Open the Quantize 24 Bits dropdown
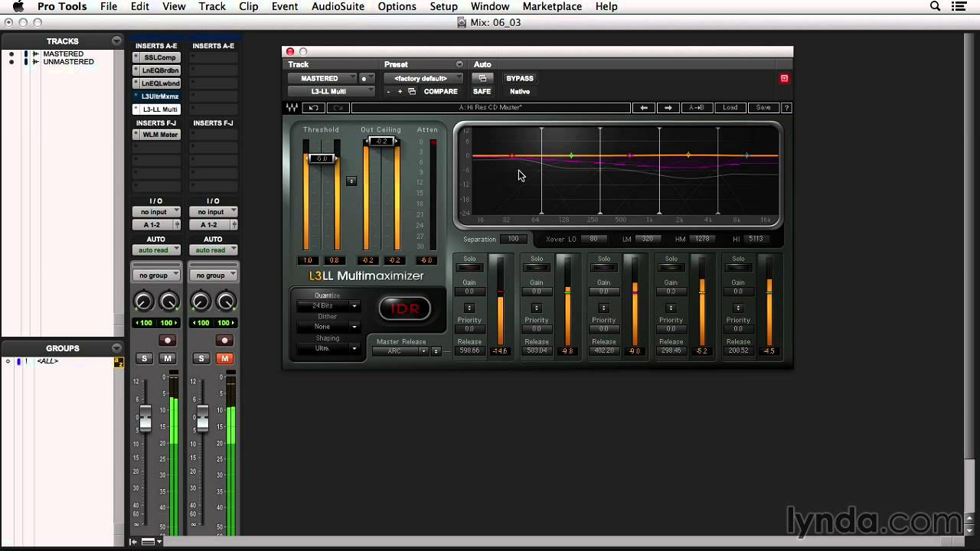 coord(328,306)
